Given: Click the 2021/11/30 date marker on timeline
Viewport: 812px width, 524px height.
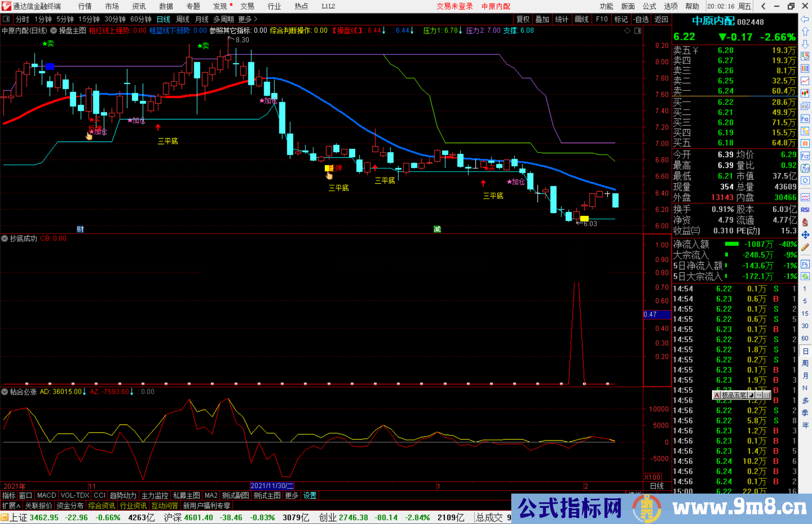Looking at the screenshot, I should coord(271,486).
